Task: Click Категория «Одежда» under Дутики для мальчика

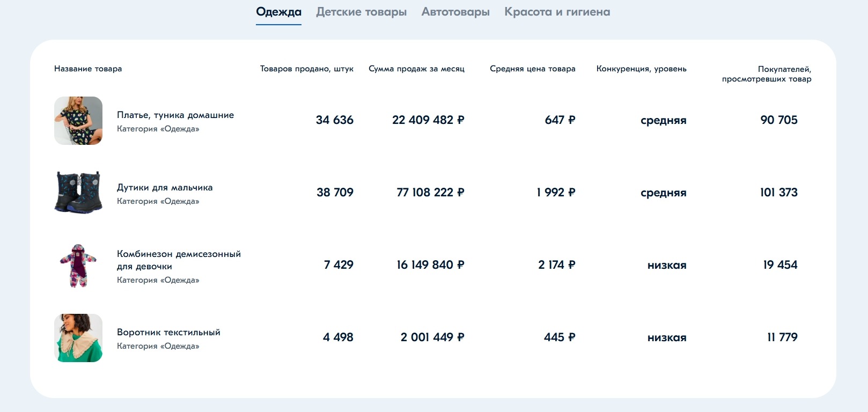Action: tap(158, 201)
